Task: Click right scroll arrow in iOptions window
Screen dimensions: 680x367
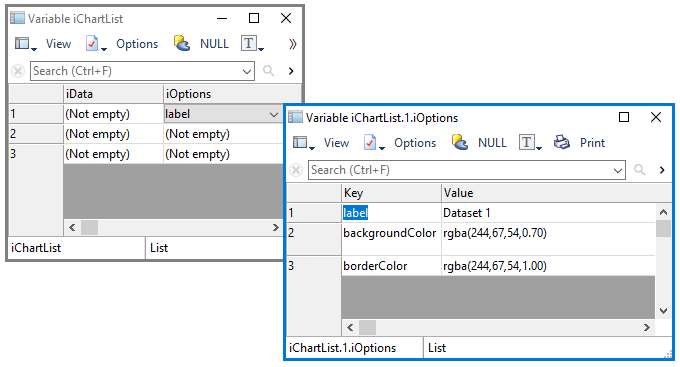Action: click(x=647, y=327)
